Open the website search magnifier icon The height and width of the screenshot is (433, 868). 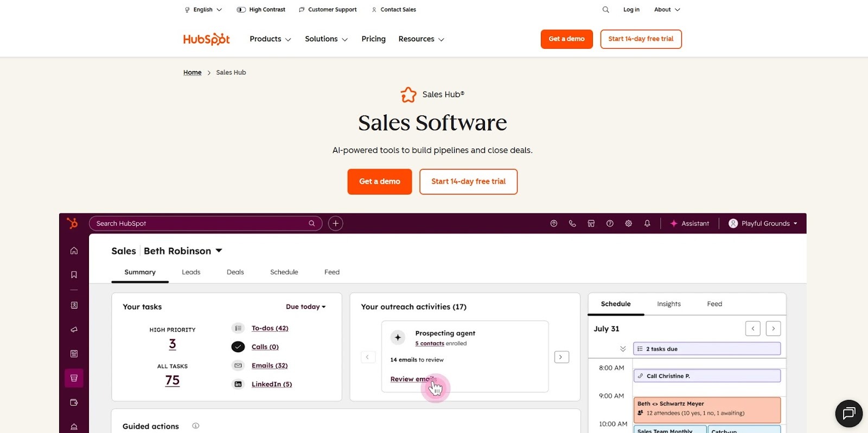[605, 10]
